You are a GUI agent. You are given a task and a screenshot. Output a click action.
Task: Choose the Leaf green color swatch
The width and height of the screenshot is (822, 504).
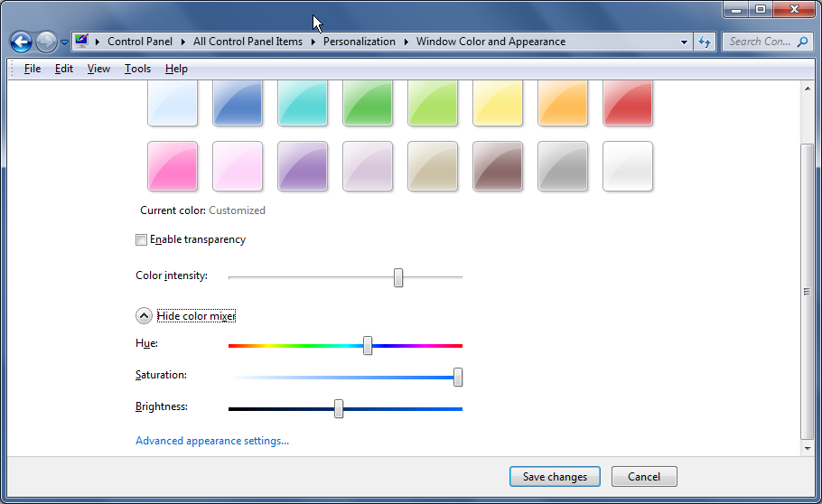(x=368, y=103)
